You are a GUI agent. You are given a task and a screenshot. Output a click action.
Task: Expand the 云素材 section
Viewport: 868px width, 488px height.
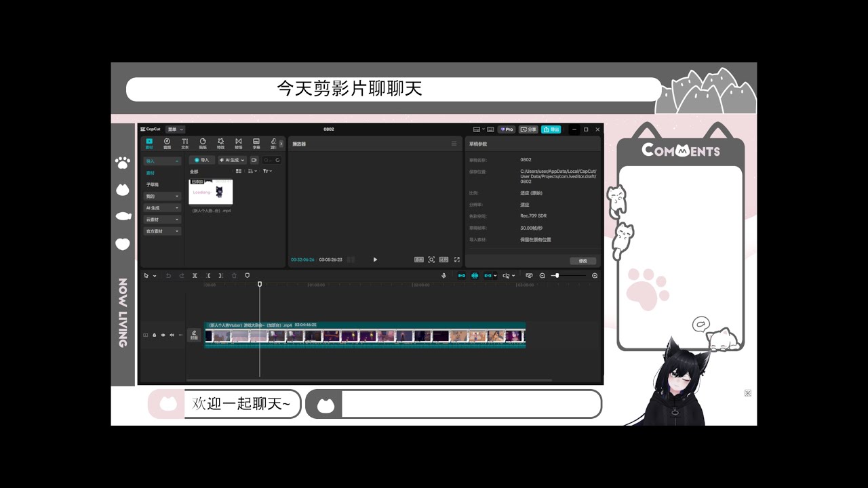click(162, 220)
